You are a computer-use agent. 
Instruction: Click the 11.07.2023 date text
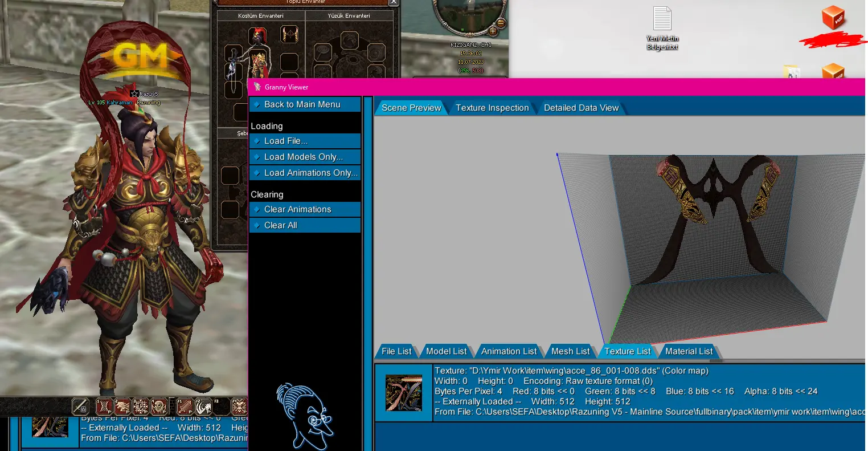[471, 62]
